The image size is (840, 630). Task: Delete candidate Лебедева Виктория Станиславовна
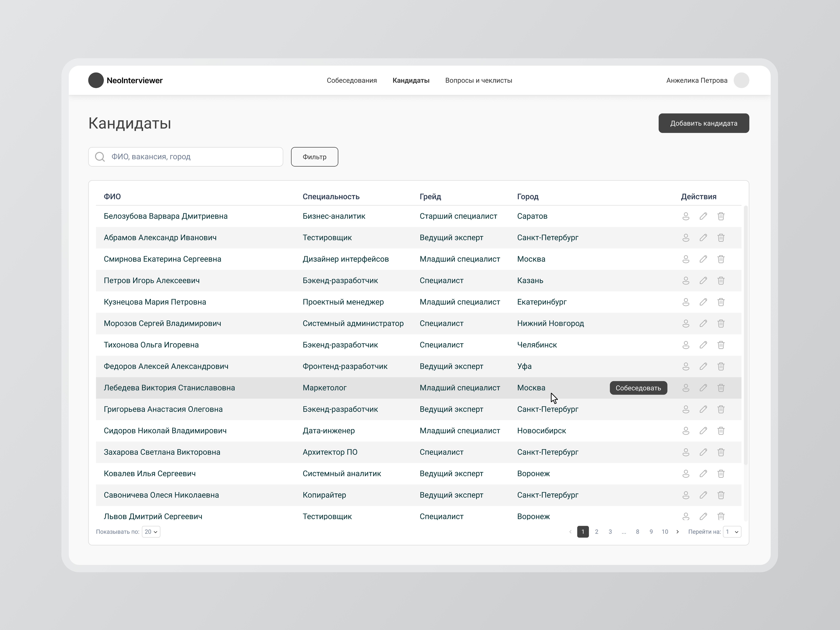[721, 388]
